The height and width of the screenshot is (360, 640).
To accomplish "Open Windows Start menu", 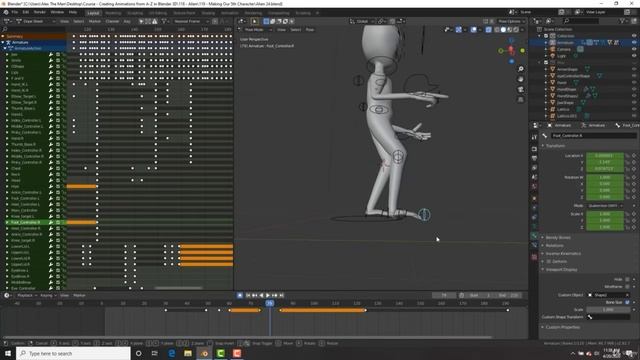I will click(8, 353).
